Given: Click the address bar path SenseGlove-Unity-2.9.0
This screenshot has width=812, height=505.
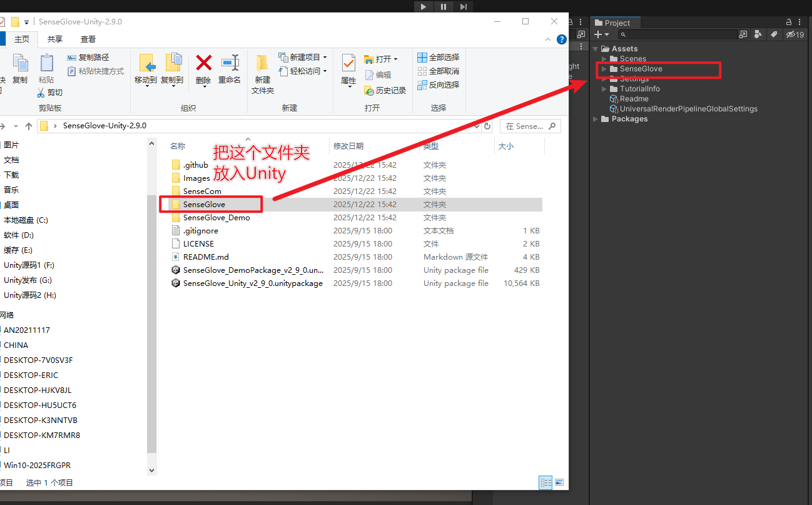Looking at the screenshot, I should point(104,126).
